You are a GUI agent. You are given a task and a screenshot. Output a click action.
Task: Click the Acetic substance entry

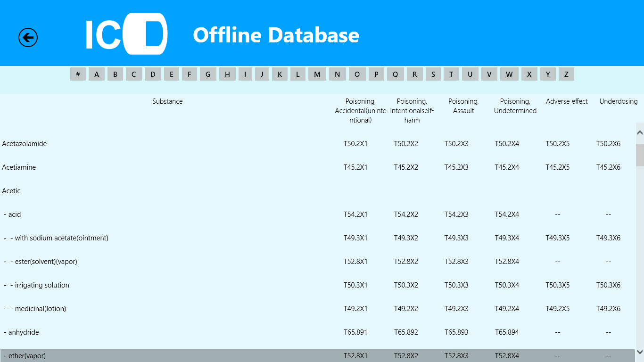click(11, 191)
